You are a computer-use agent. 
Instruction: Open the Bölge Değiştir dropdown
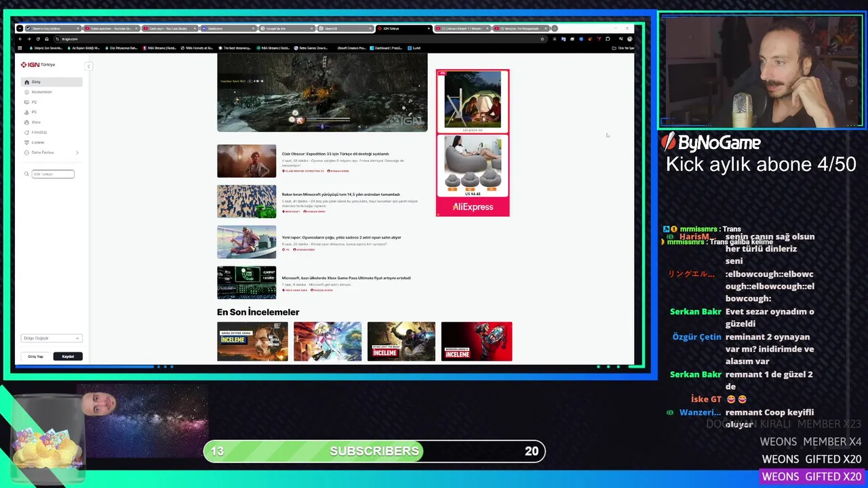pos(52,338)
